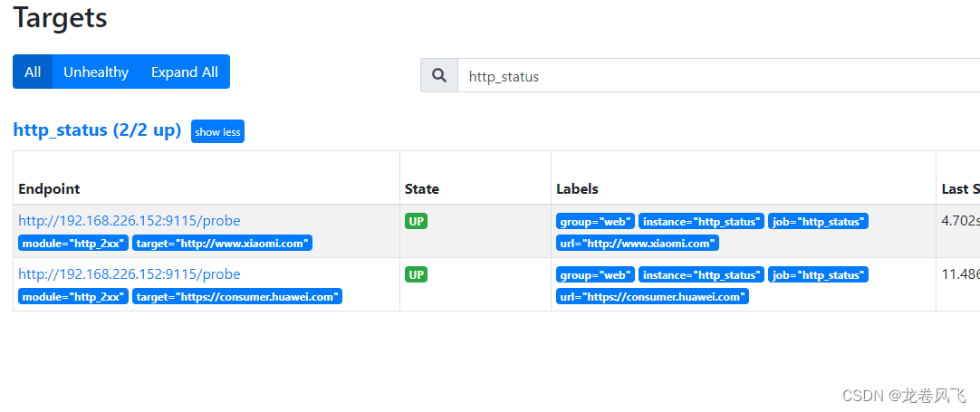
Task: Click the url="https://consumer.huawei.com" label
Action: pyautogui.click(x=652, y=296)
